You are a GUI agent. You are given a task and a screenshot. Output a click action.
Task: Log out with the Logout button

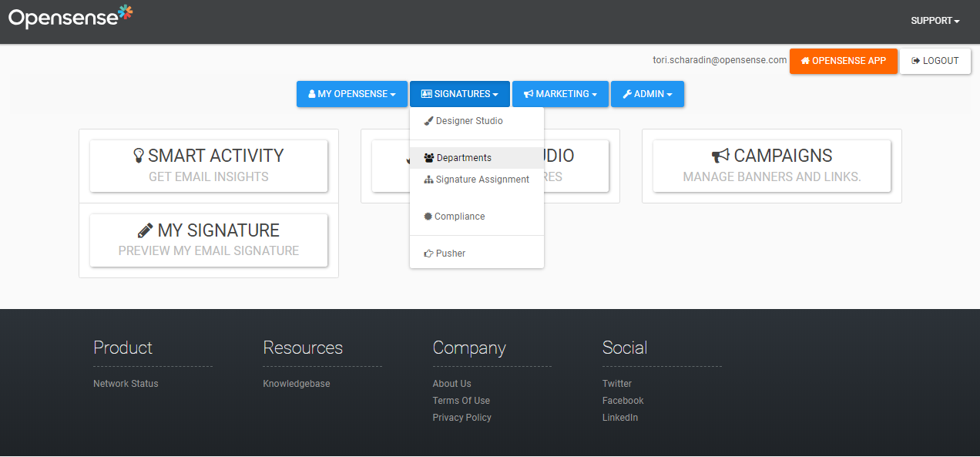935,61
